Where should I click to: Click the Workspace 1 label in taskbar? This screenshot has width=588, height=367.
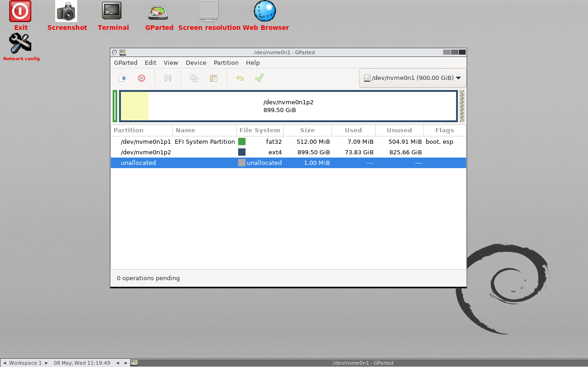[25, 363]
